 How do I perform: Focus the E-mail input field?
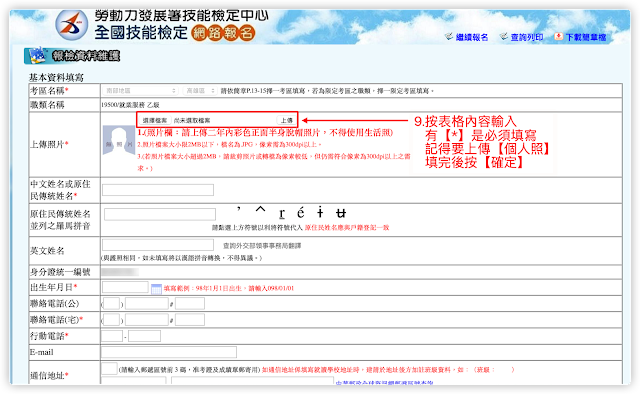click(169, 352)
